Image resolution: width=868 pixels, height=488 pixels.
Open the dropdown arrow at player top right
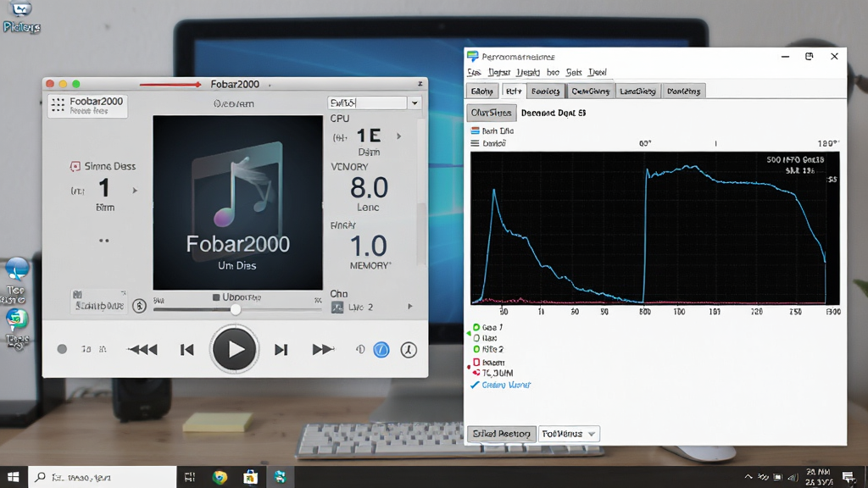[415, 103]
